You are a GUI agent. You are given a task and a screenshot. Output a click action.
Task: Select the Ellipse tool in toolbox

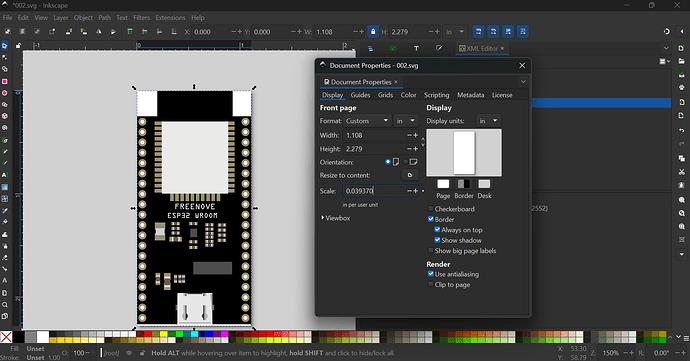(5, 93)
